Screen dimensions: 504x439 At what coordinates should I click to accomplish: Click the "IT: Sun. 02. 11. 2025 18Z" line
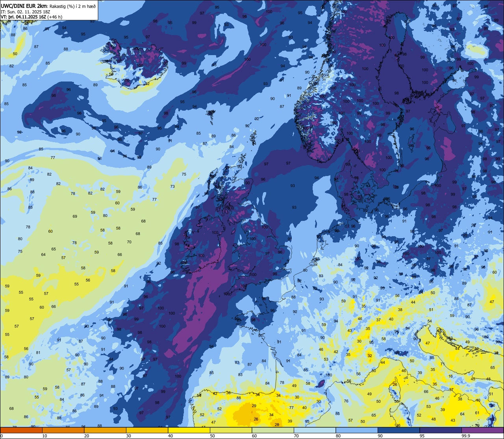click(25, 12)
